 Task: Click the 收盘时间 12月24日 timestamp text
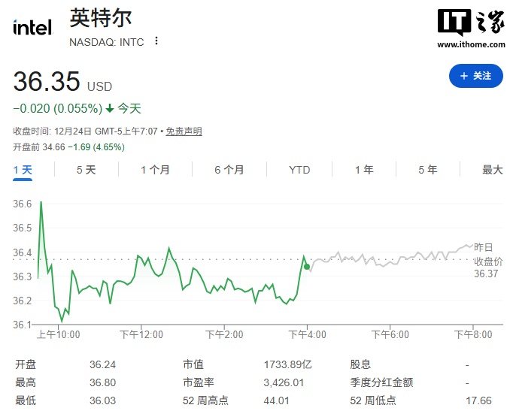85,131
